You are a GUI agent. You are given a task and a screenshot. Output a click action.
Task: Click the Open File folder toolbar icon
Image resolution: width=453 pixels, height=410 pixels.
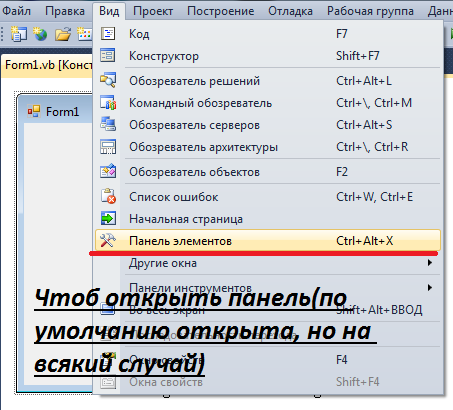coord(63,34)
